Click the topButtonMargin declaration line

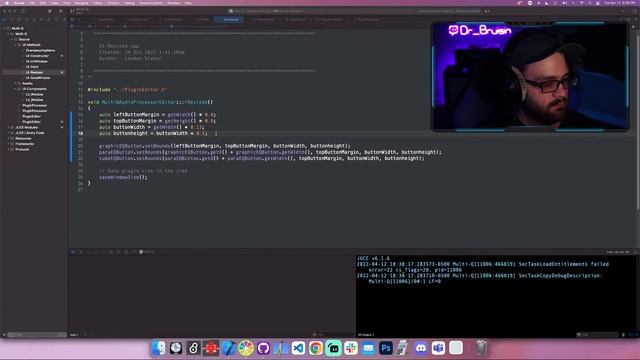point(157,121)
